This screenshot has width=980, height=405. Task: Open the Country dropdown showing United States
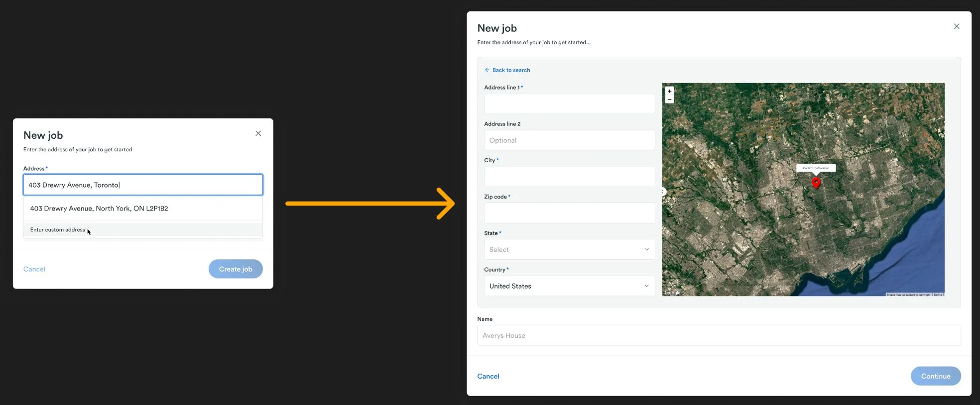[x=569, y=286]
